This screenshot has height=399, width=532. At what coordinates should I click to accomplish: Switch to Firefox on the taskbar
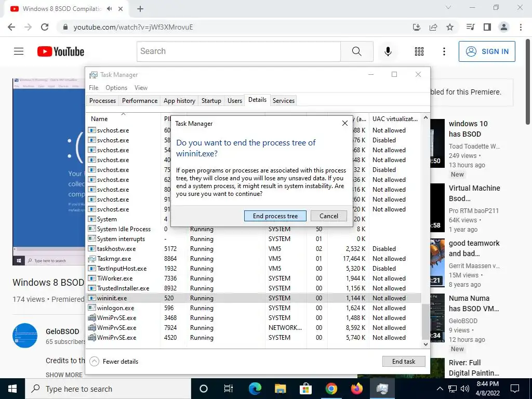[x=356, y=389]
